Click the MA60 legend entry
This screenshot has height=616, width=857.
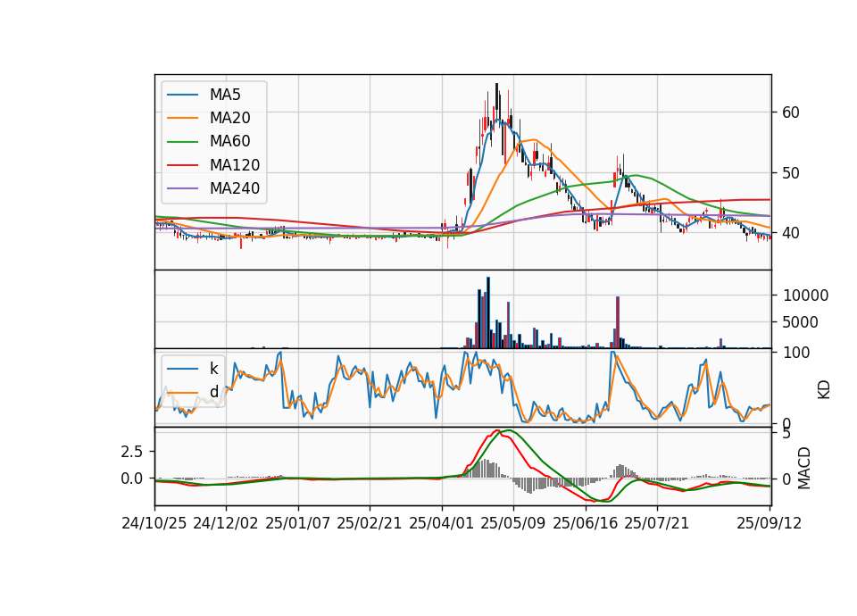coord(208,142)
